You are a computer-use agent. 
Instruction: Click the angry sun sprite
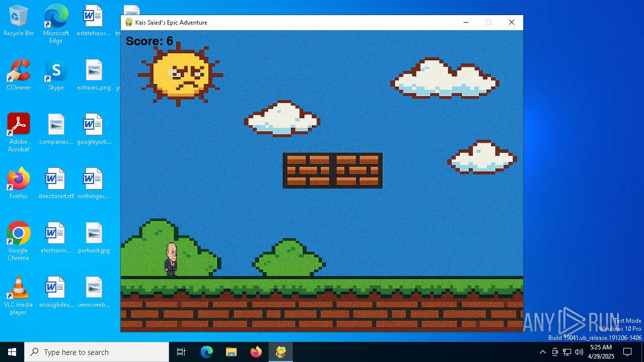181,75
